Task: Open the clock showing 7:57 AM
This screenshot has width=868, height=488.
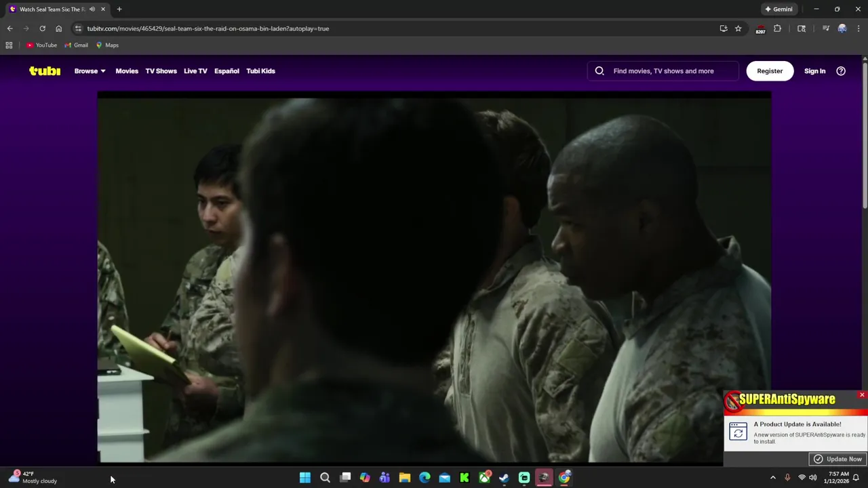Action: click(x=836, y=478)
